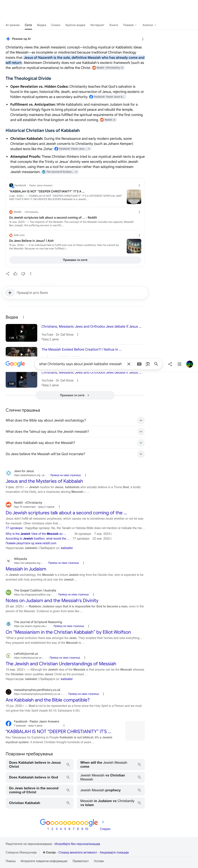Screen dimensions: 198x868
Task: Open the three-dot menu beside the "Видеа" heading
Action: [x=23, y=317]
